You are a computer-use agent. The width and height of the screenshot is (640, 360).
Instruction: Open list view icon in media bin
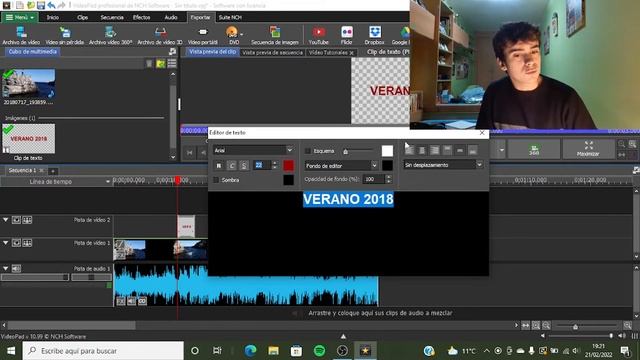tap(172, 64)
